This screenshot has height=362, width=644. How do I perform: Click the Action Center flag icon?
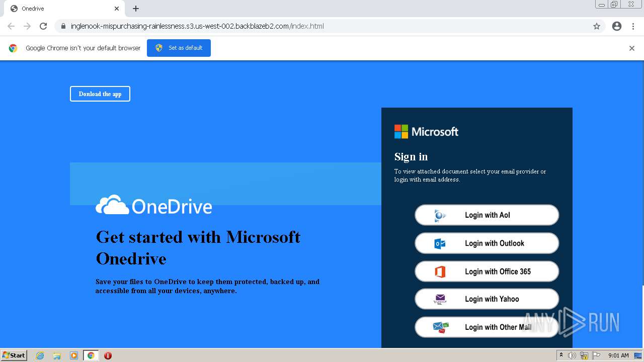[596, 355]
